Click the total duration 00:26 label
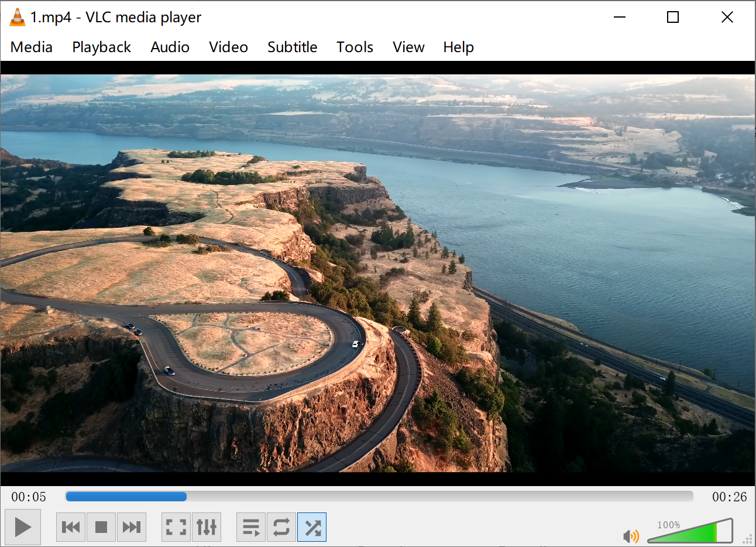The width and height of the screenshot is (756, 547). click(x=729, y=497)
